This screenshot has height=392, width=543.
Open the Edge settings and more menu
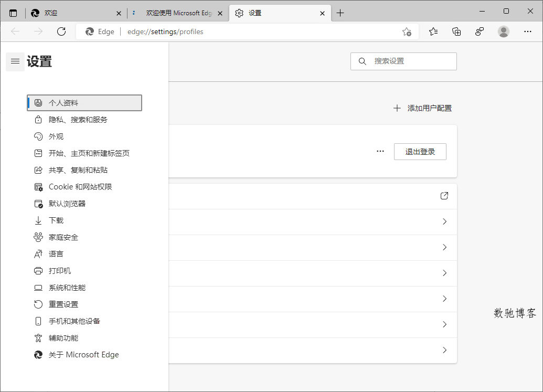[527, 31]
